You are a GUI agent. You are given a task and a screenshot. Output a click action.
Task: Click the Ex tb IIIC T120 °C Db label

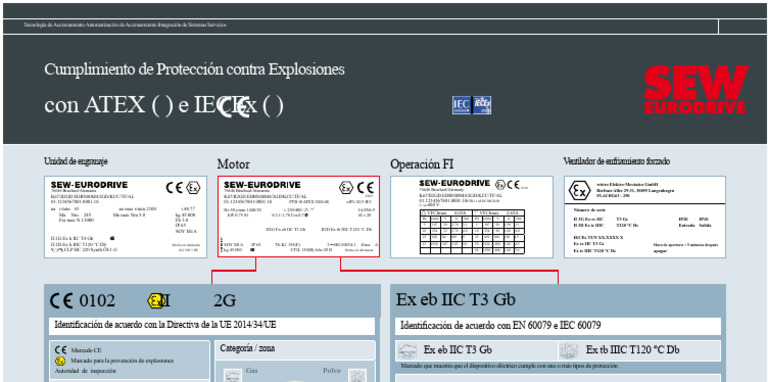pos(632,350)
